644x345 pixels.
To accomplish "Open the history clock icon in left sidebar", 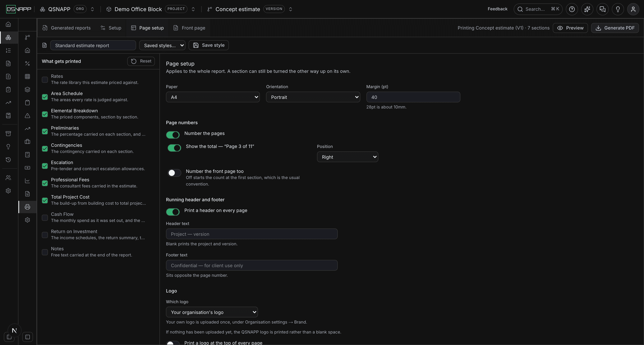I will [x=8, y=159].
